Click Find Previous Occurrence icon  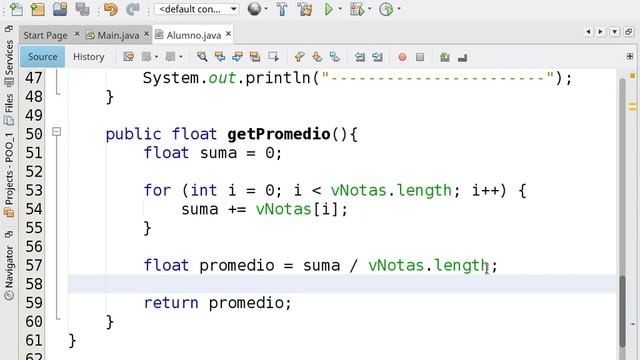[220, 57]
